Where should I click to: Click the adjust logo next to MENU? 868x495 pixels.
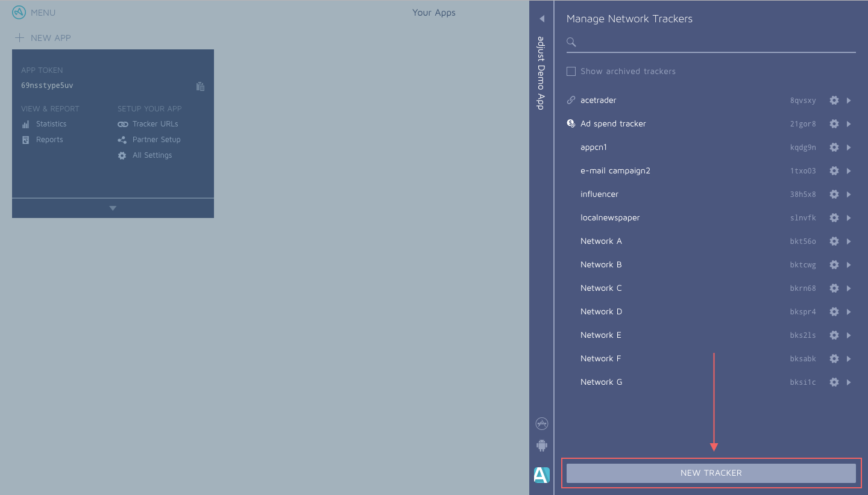pos(19,13)
